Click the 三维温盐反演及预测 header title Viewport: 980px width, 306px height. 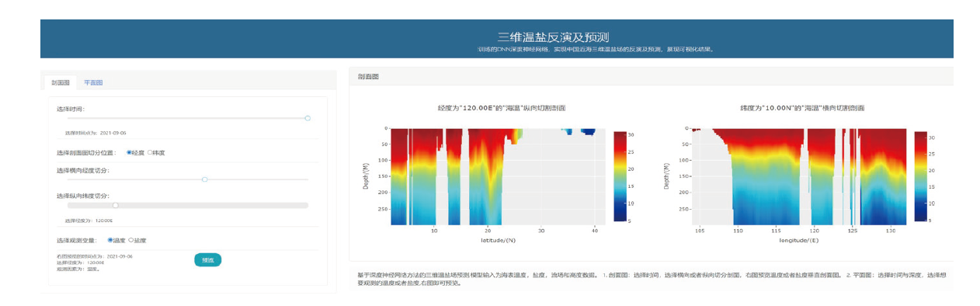click(x=553, y=37)
